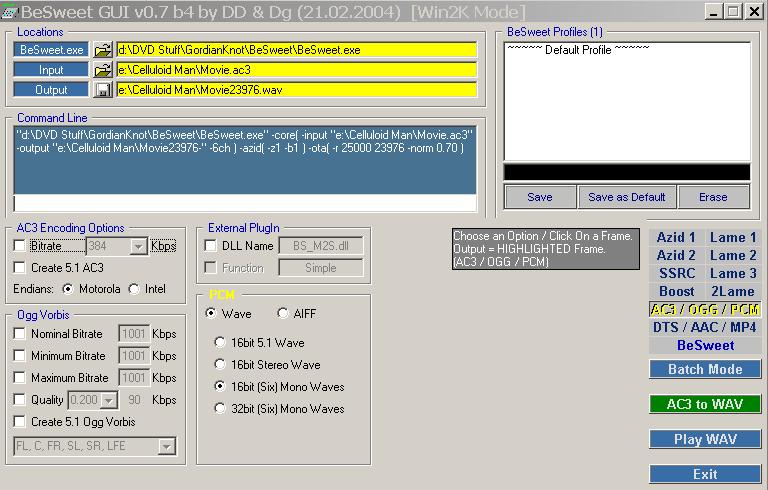Screen dimensions: 768x490
Task: Enable the DLL Name checkbox
Action: coord(211,245)
